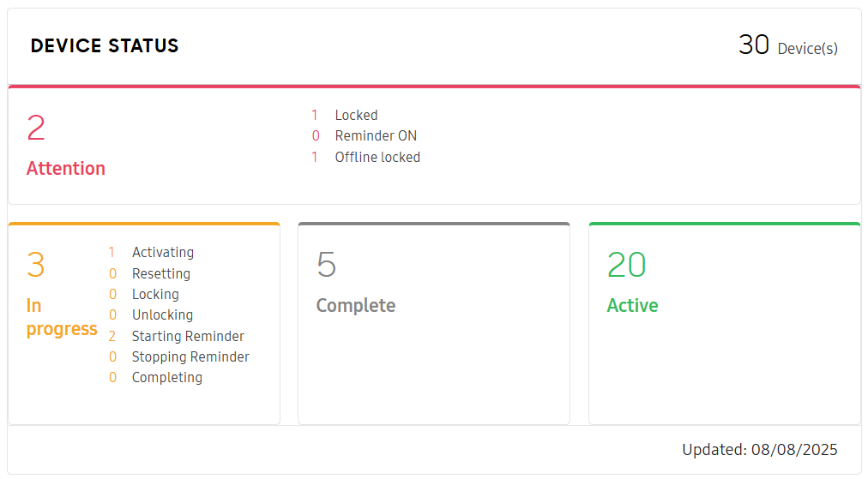The height and width of the screenshot is (479, 868).
Task: Open the Active devices label
Action: pyautogui.click(x=632, y=306)
